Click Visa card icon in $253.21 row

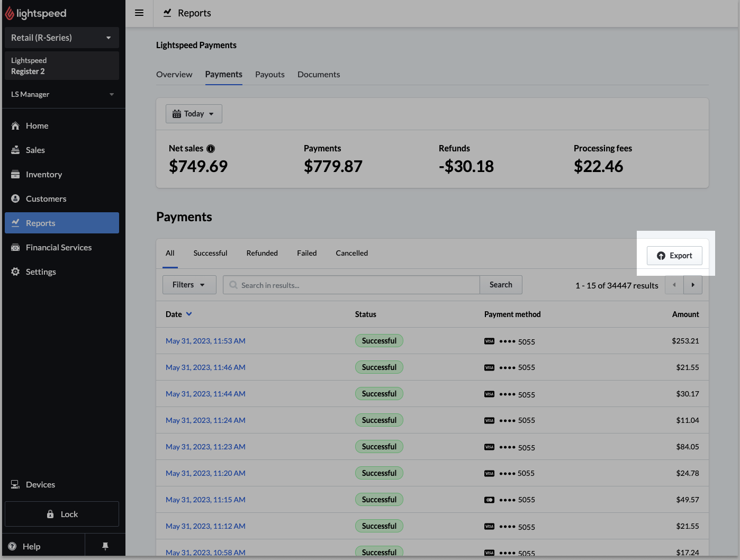pyautogui.click(x=489, y=341)
